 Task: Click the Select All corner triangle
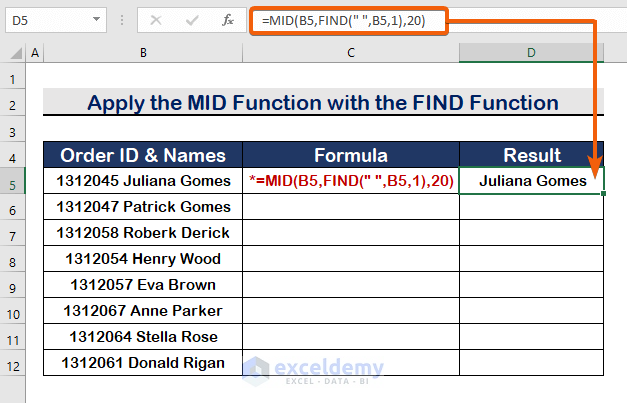(15, 53)
